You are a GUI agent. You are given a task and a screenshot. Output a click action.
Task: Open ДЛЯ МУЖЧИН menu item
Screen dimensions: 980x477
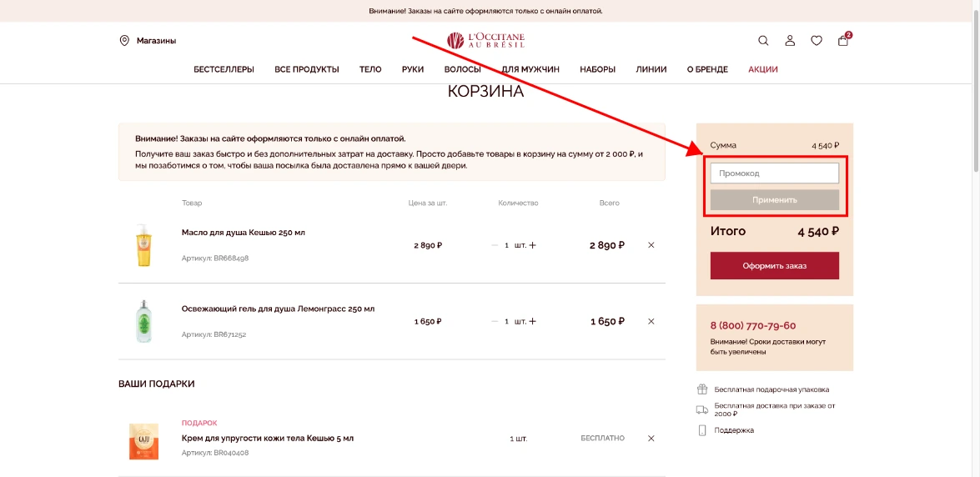click(530, 69)
